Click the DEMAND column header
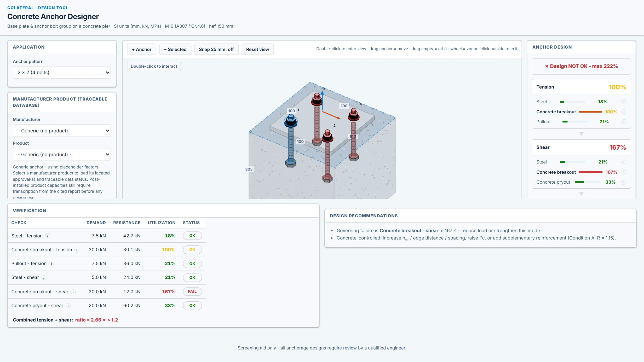This screenshot has width=644, height=362. click(x=96, y=223)
